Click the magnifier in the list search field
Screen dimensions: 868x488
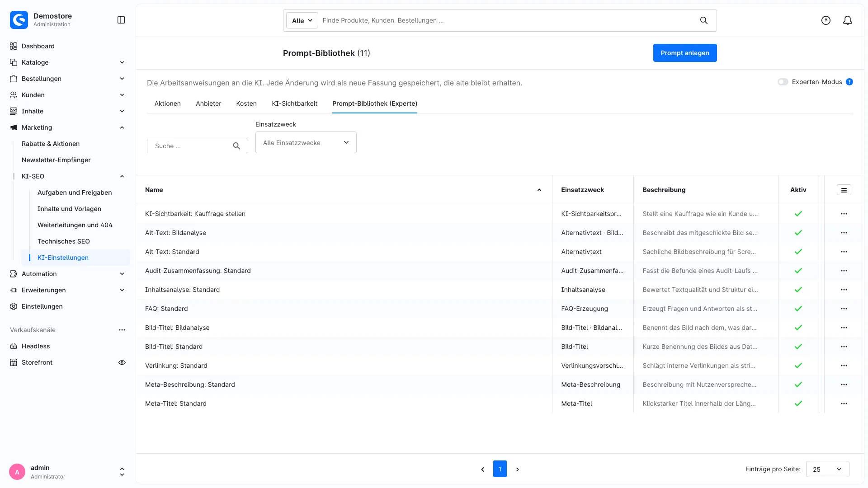[236, 146]
